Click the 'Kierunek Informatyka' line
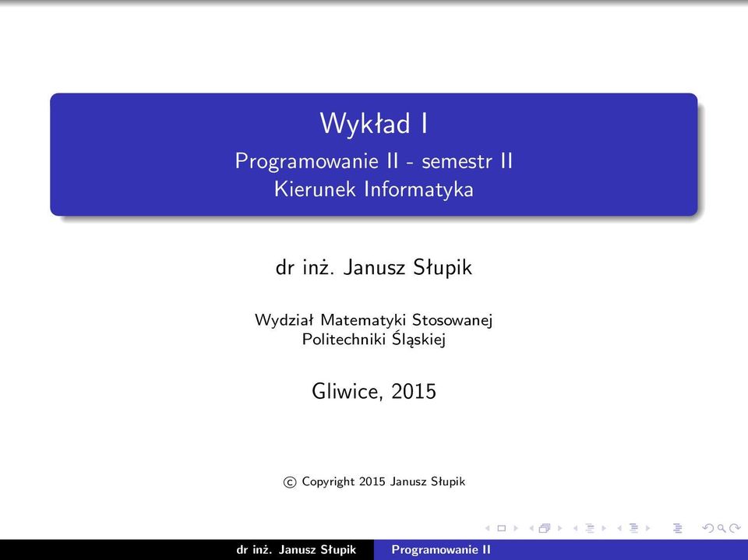Image resolution: width=748 pixels, height=560 pixels. [373, 189]
